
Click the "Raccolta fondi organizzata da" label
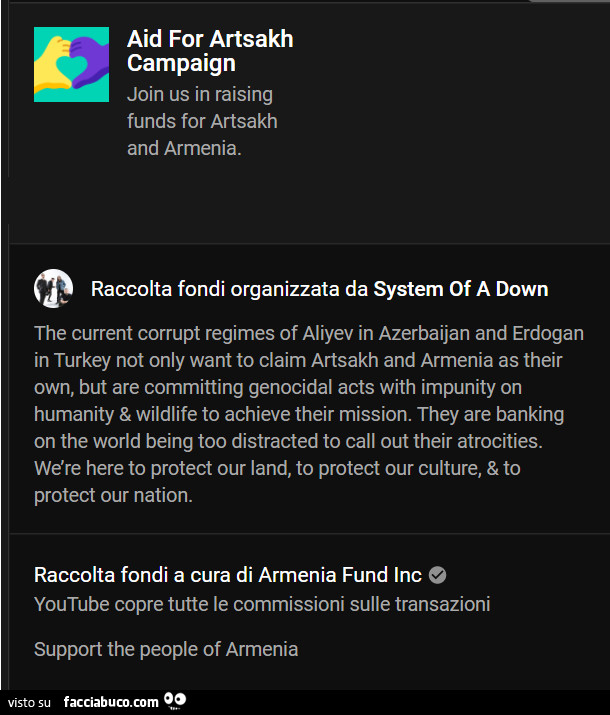pyautogui.click(x=230, y=289)
